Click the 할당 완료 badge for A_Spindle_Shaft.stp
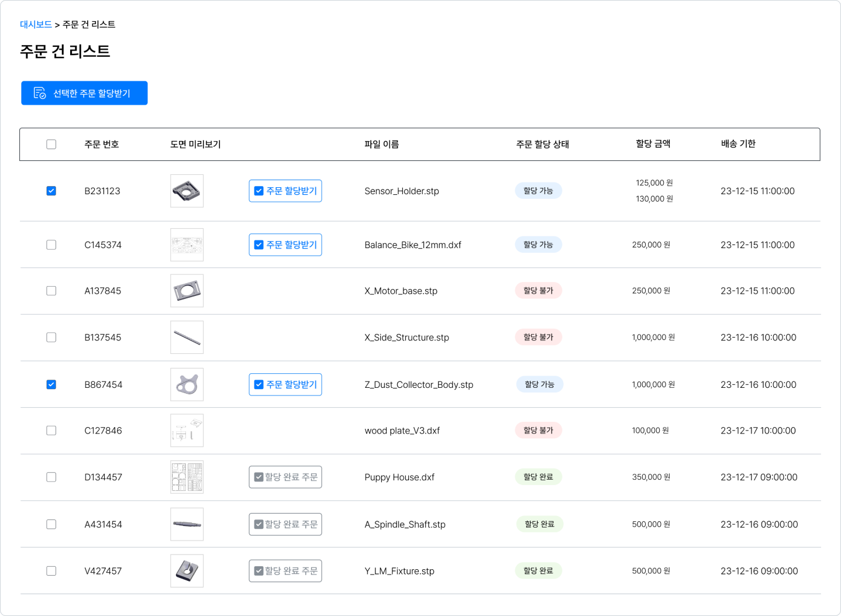841x616 pixels. pyautogui.click(x=540, y=524)
